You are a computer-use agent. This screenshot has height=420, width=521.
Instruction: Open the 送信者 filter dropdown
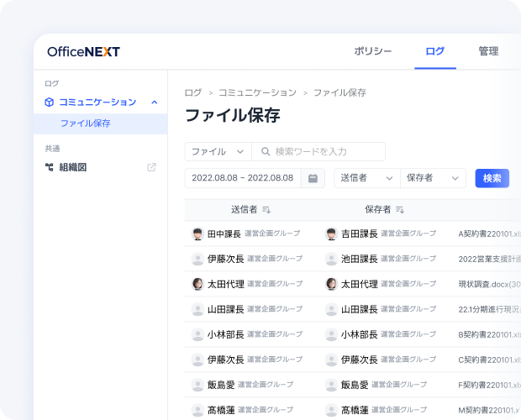point(366,178)
